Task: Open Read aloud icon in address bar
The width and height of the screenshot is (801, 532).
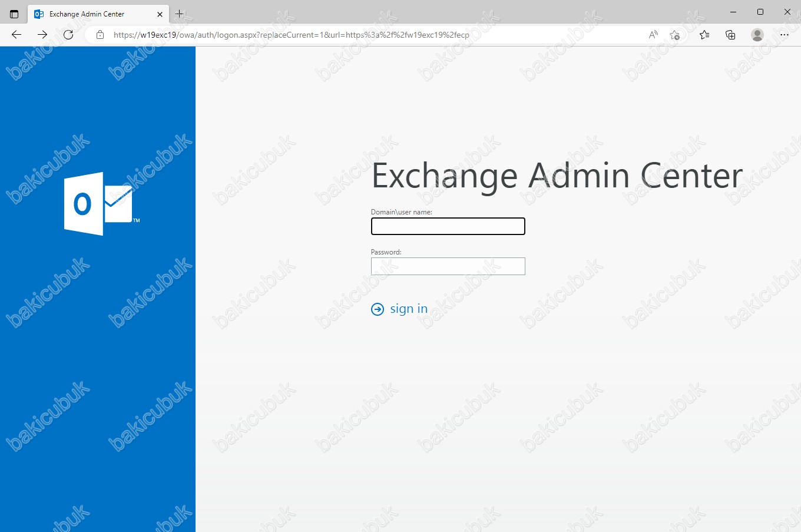Action: (653, 35)
